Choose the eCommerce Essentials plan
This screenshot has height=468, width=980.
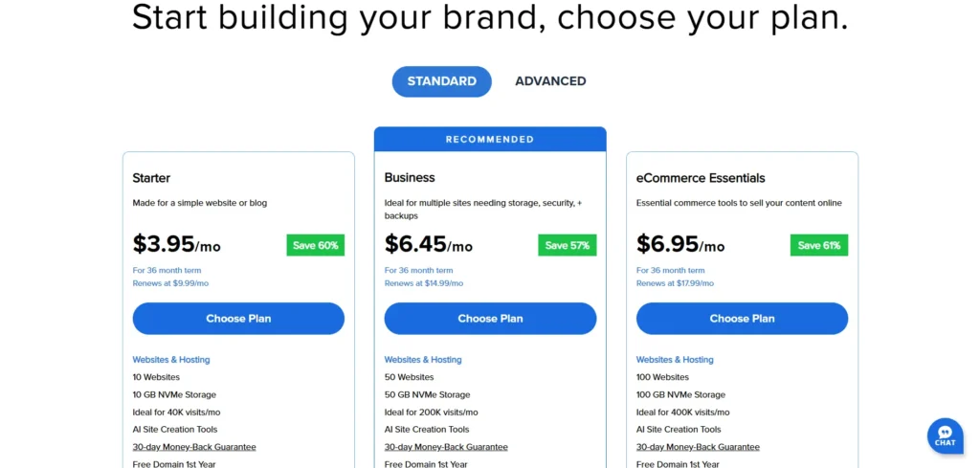pyautogui.click(x=742, y=319)
